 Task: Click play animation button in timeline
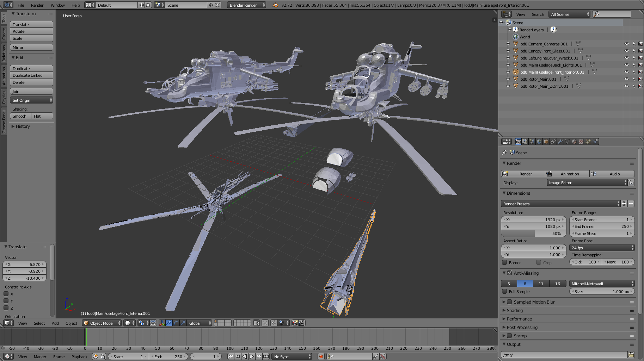tap(252, 356)
